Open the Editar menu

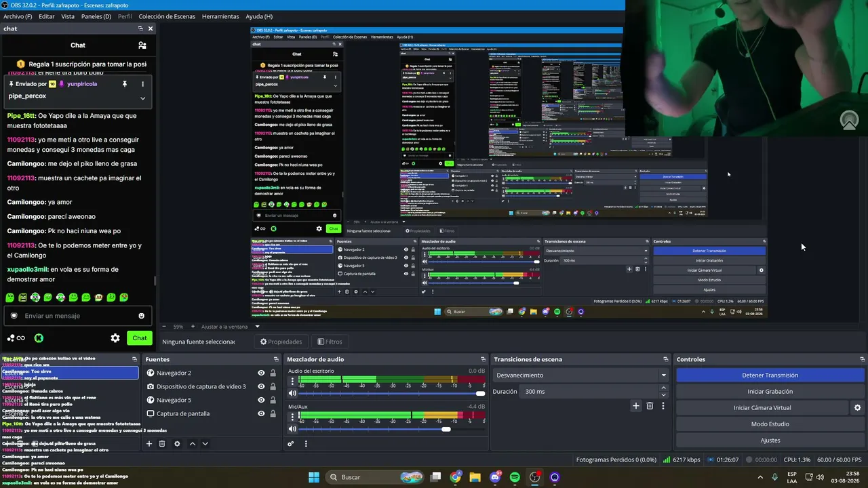47,16
